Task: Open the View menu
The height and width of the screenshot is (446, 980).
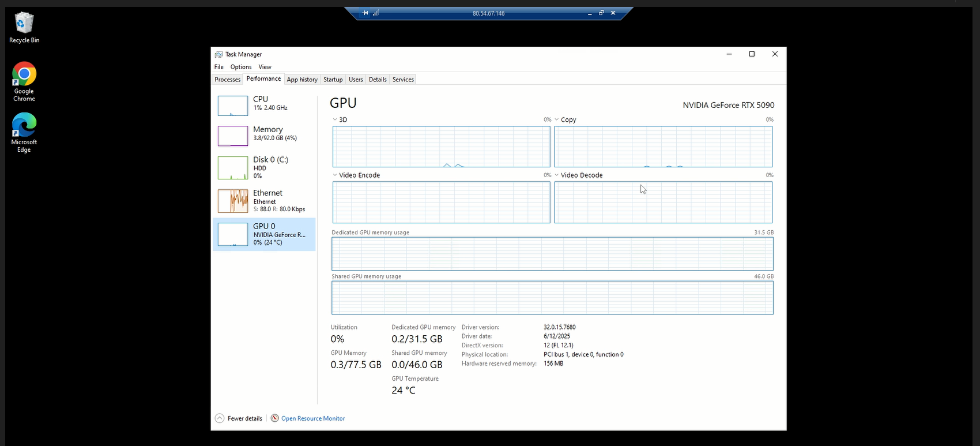Action: pos(265,67)
